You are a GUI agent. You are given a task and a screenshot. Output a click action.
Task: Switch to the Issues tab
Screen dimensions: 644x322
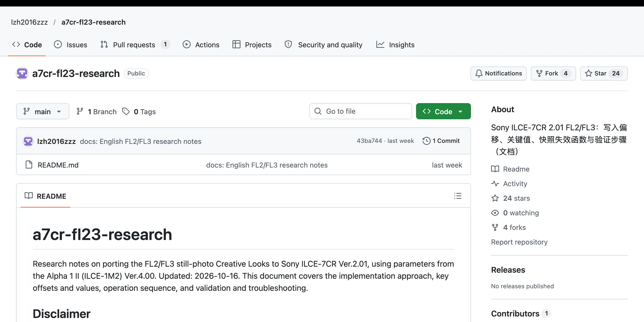pos(71,45)
